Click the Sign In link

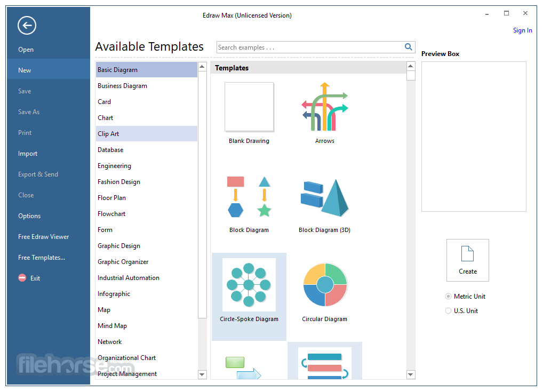pyautogui.click(x=522, y=30)
